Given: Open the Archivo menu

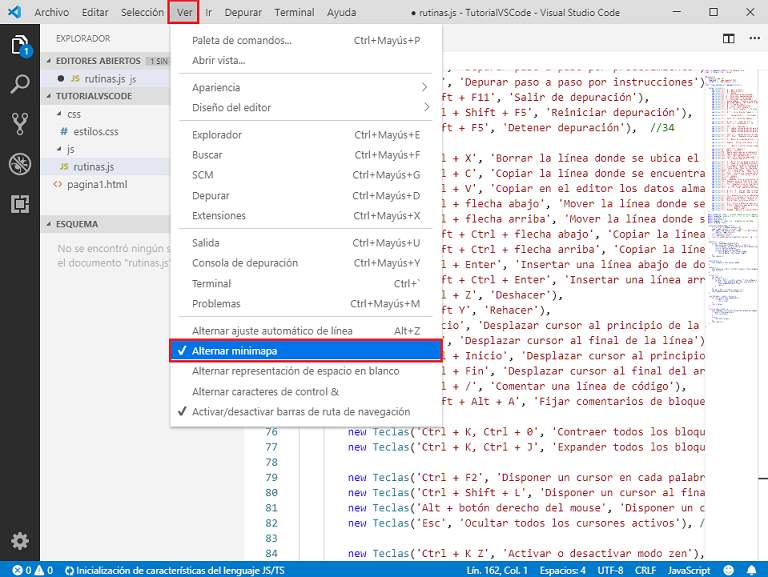Looking at the screenshot, I should [51, 12].
